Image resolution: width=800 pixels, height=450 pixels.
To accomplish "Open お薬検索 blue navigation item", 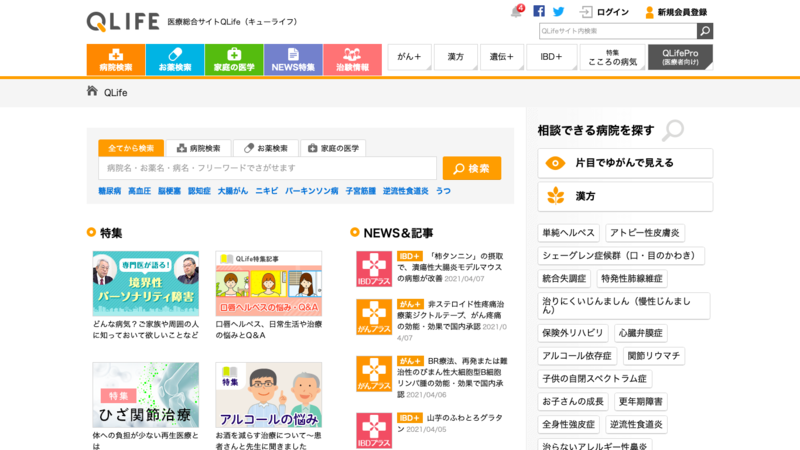I will 175,60.
